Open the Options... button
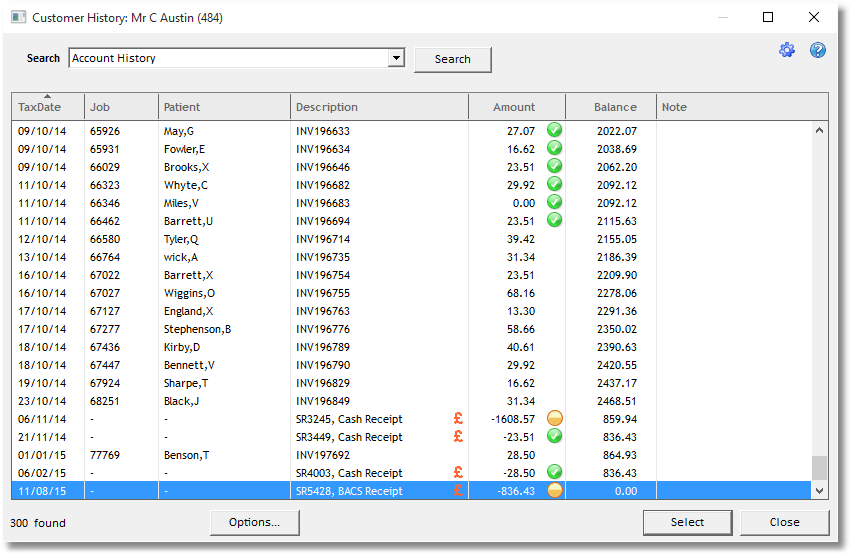852x556 pixels. click(x=254, y=522)
